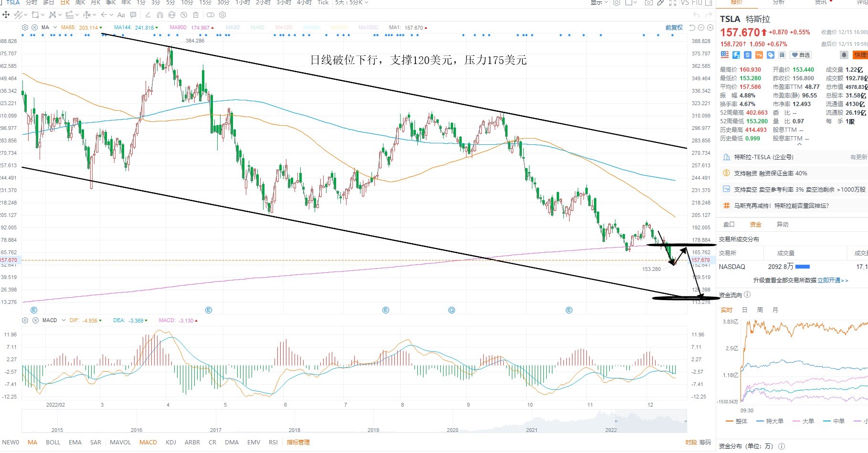
Task: Open MACD indicator settings gear
Action: (x=25, y=320)
